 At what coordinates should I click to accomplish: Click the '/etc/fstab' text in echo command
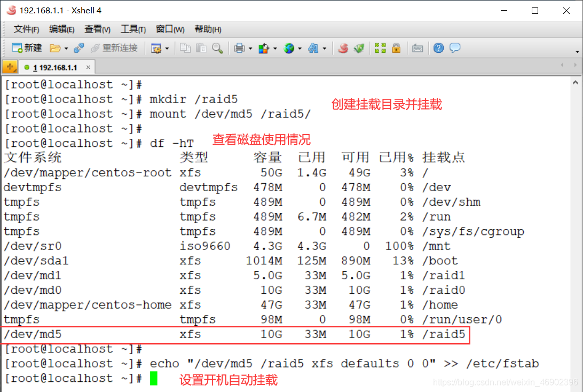pos(503,363)
